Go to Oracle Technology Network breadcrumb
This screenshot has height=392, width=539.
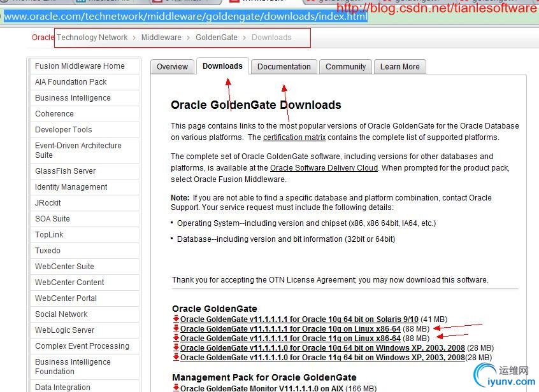[x=80, y=38]
